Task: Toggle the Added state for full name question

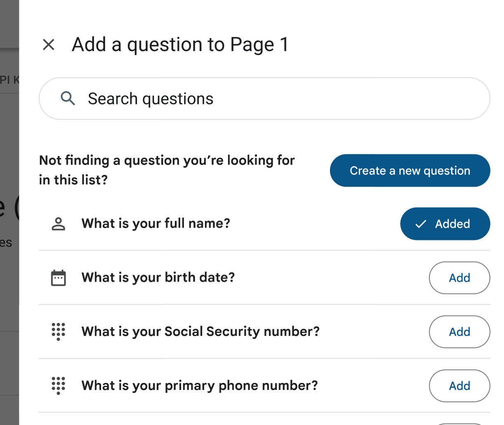Action: (445, 224)
